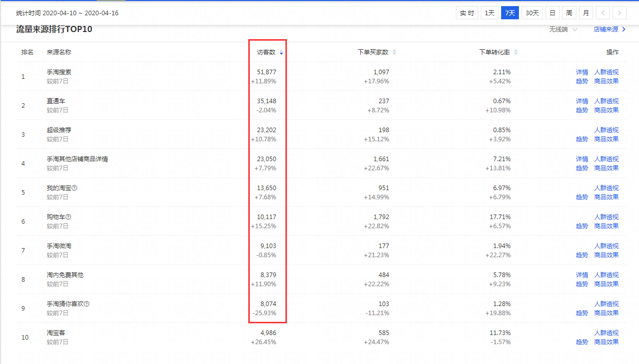
Task: Go to next period arrow
Action: pos(619,13)
